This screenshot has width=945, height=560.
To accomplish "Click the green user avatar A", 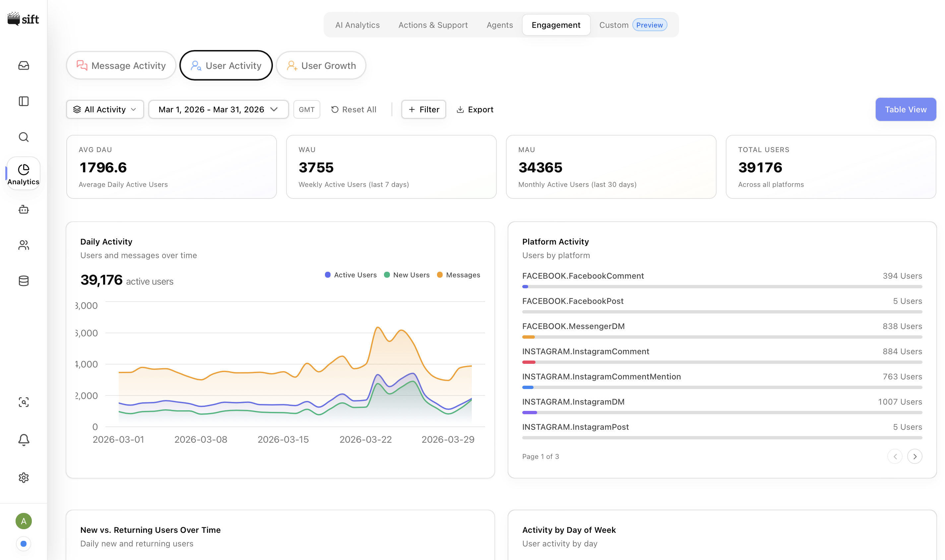I will (x=24, y=521).
